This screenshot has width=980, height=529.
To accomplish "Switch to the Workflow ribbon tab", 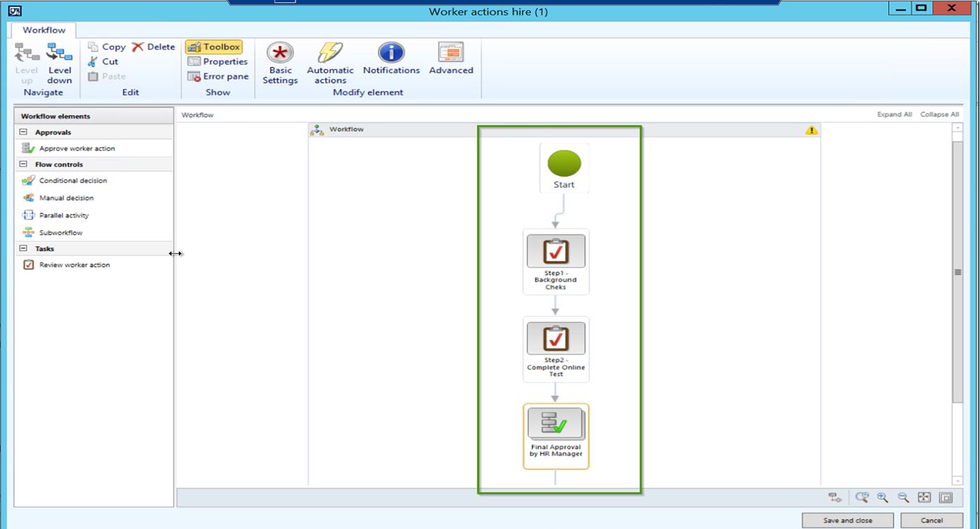I will coord(43,30).
